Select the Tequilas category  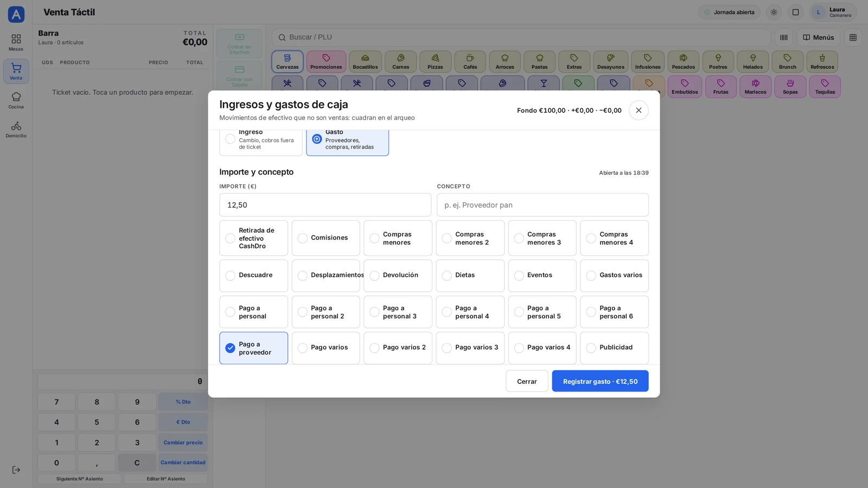(x=825, y=87)
